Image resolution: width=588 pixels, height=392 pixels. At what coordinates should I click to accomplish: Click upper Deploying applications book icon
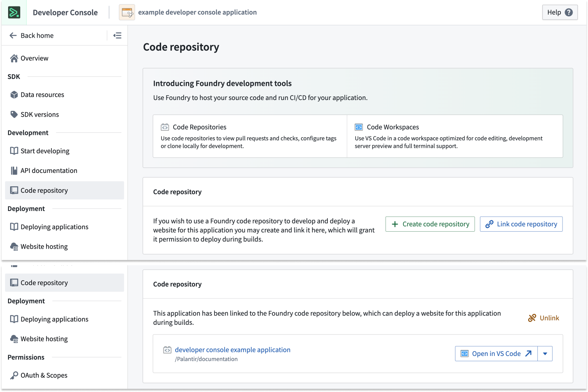[14, 227]
